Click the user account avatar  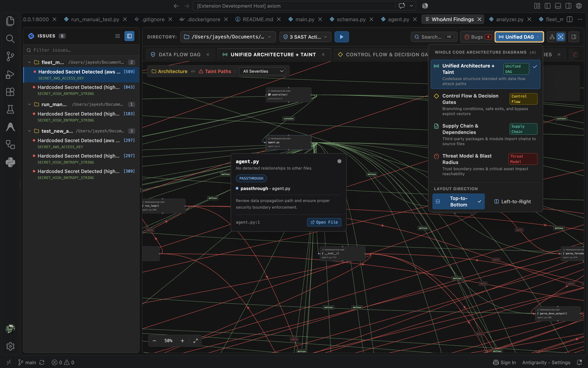pyautogui.click(x=10, y=329)
